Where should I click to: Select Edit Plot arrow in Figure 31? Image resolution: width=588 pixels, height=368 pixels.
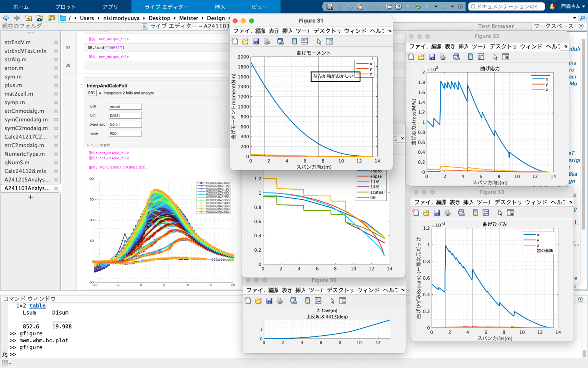(x=319, y=41)
